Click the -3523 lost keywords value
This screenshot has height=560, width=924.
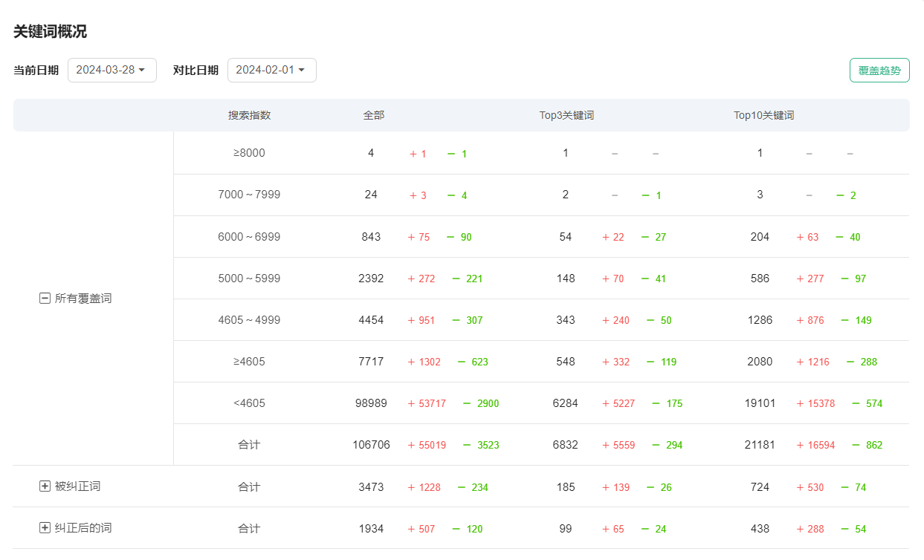(481, 446)
